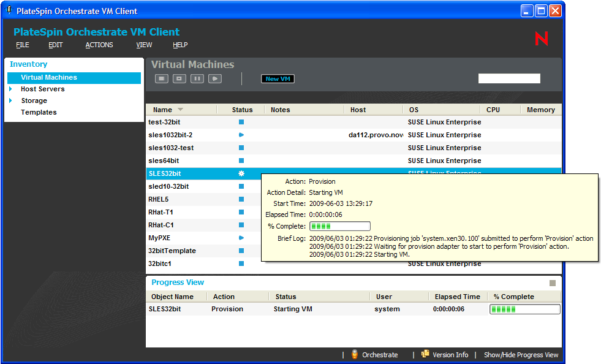Image resolution: width=601 pixels, height=364 pixels.
Task: Expand the Host Servers tree node
Action: (11, 89)
